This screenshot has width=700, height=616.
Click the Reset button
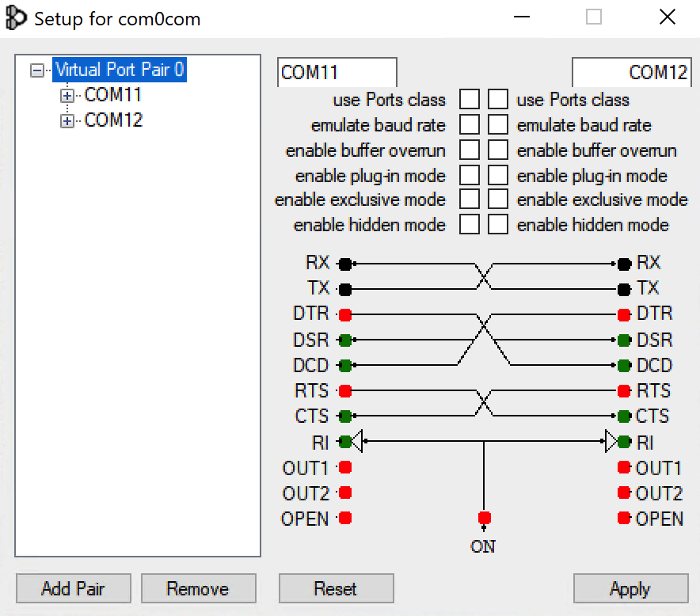[337, 588]
